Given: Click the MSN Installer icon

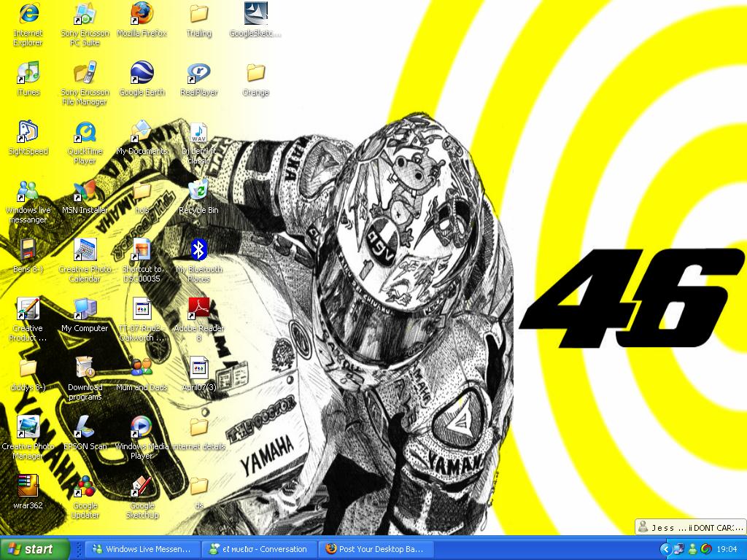Looking at the screenshot, I should [x=85, y=191].
